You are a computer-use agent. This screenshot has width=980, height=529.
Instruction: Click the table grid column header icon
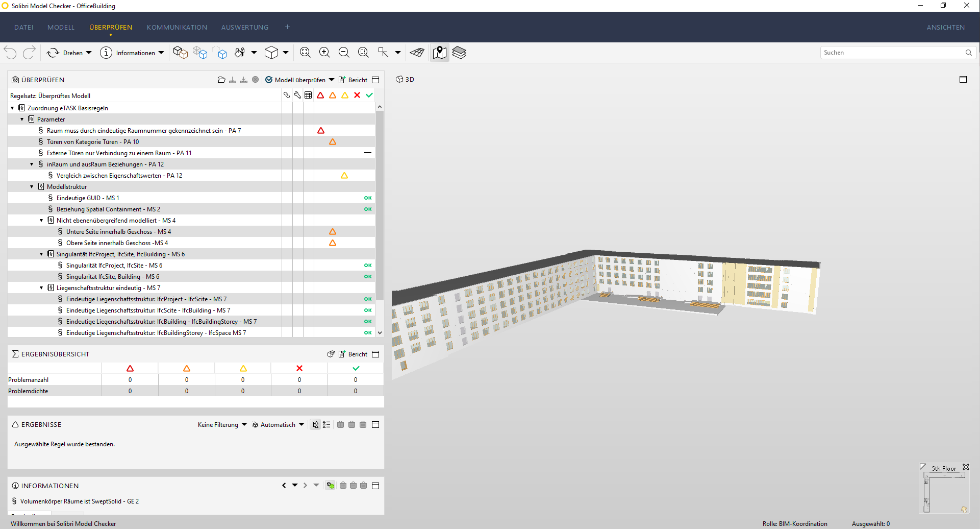(308, 95)
